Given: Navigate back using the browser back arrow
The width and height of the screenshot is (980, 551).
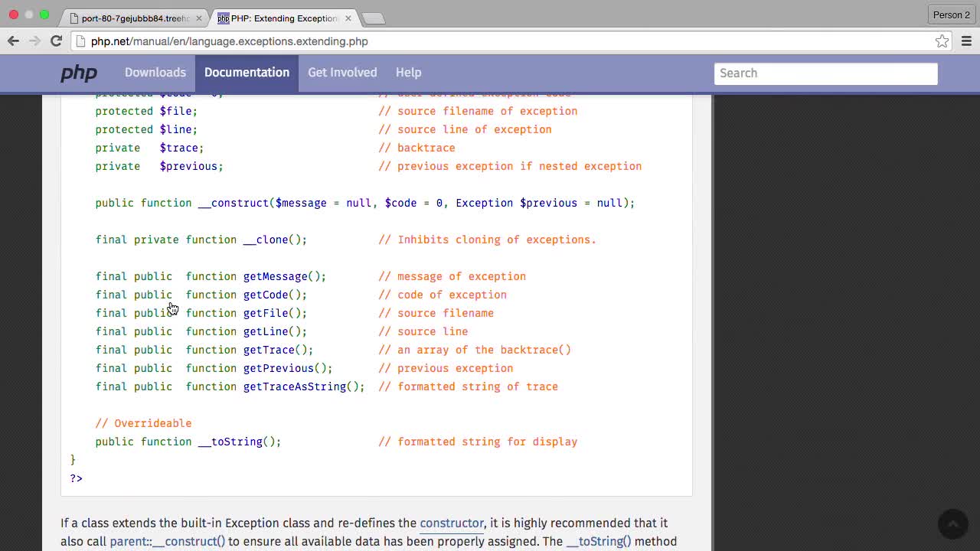Looking at the screenshot, I should [x=13, y=41].
